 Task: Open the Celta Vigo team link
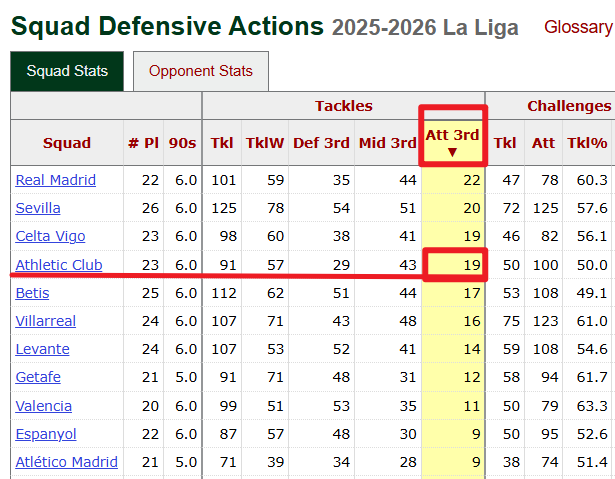(50, 236)
